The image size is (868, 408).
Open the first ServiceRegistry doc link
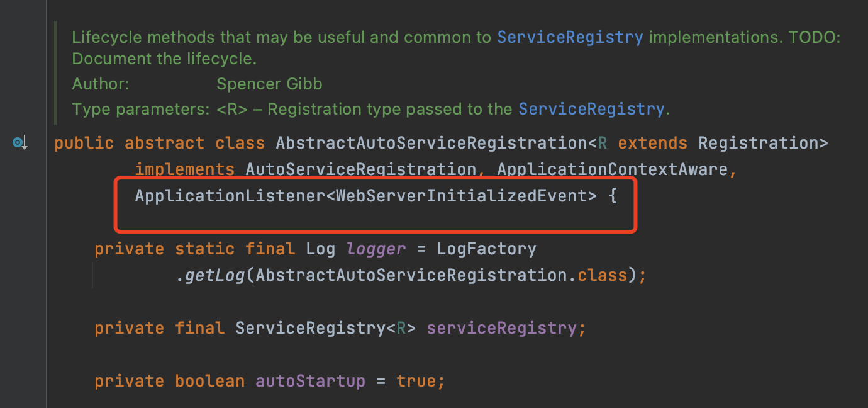570,37
